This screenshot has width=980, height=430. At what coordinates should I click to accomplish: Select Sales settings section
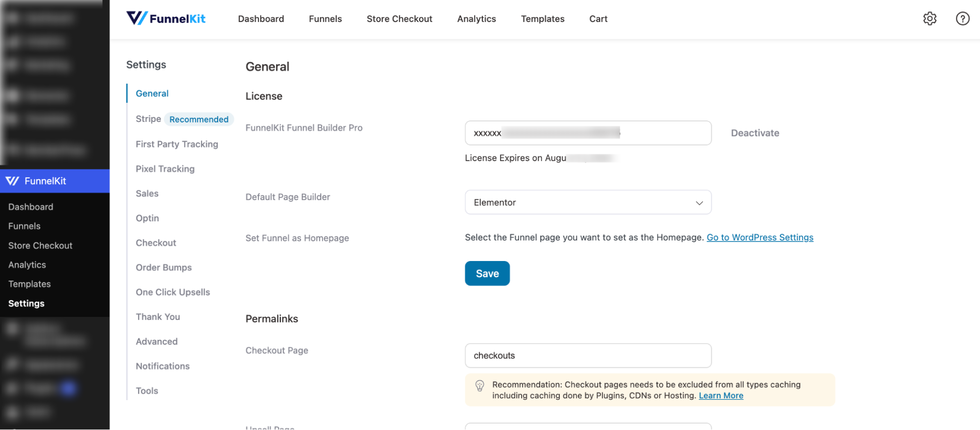147,193
